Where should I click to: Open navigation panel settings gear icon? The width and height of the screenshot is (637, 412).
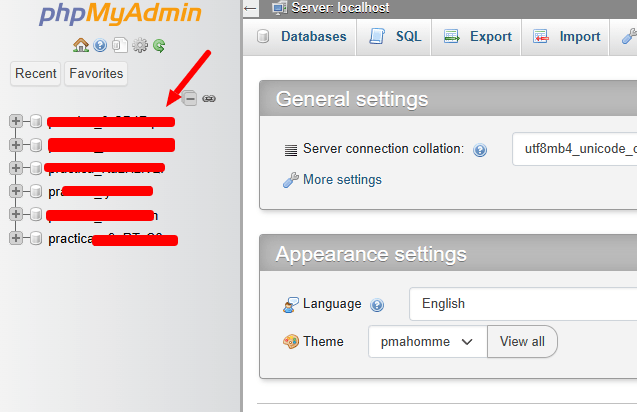pos(140,45)
